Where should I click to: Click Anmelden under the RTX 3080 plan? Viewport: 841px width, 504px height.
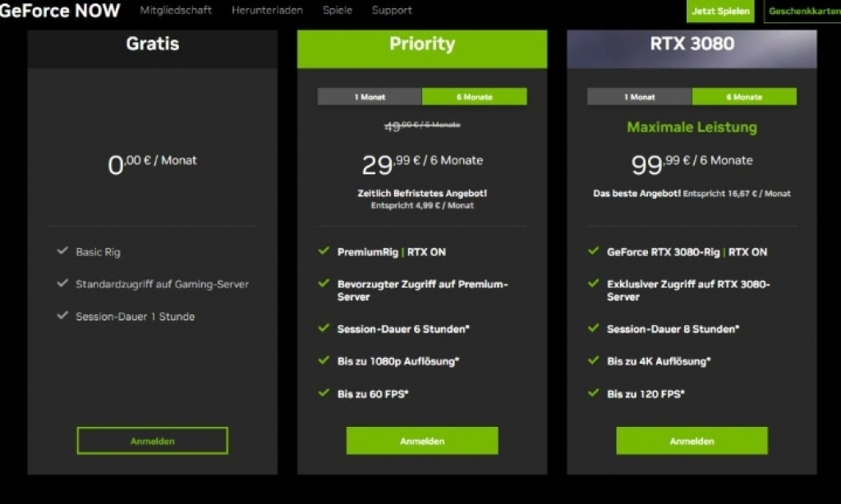click(x=692, y=441)
